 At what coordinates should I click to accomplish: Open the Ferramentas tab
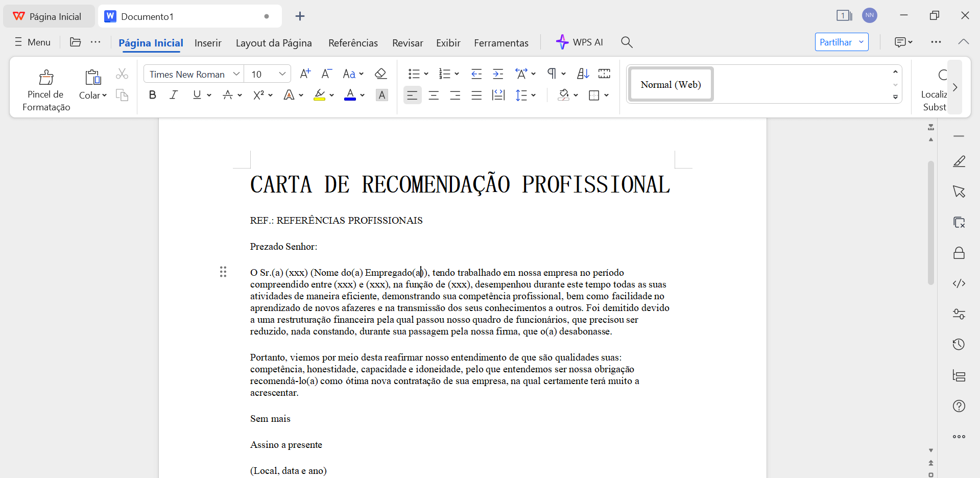501,43
